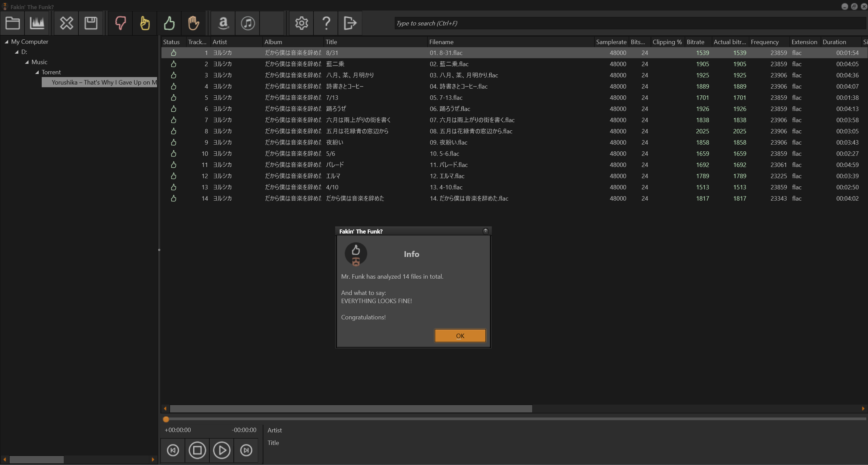The height and width of the screenshot is (465, 868).
Task: Collapse the My Computer tree node
Action: click(6, 42)
